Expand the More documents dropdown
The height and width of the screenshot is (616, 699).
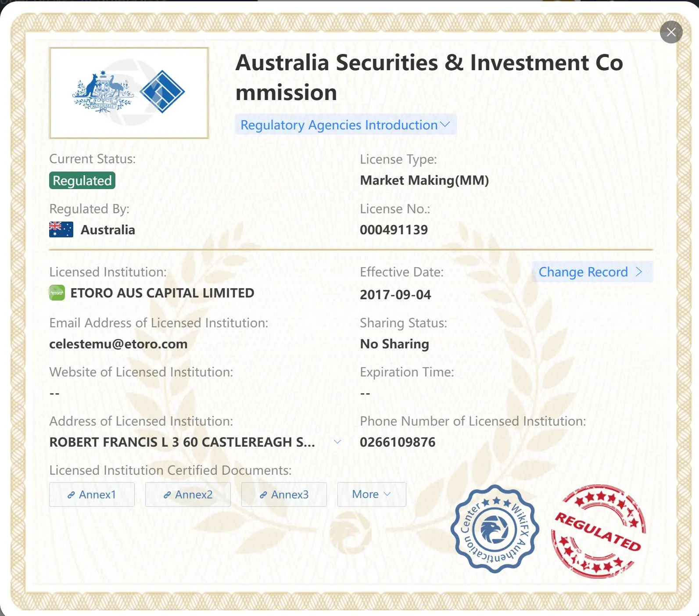[372, 494]
